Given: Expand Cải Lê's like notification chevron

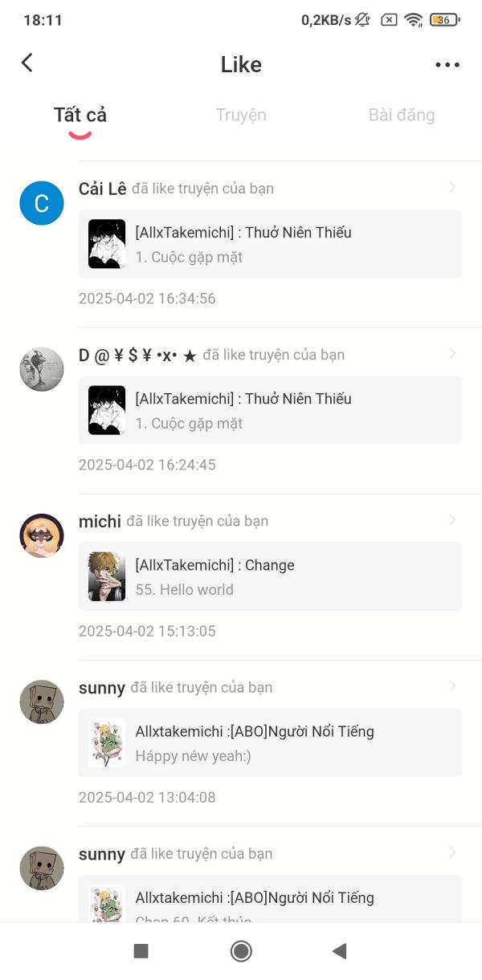Looking at the screenshot, I should (452, 188).
